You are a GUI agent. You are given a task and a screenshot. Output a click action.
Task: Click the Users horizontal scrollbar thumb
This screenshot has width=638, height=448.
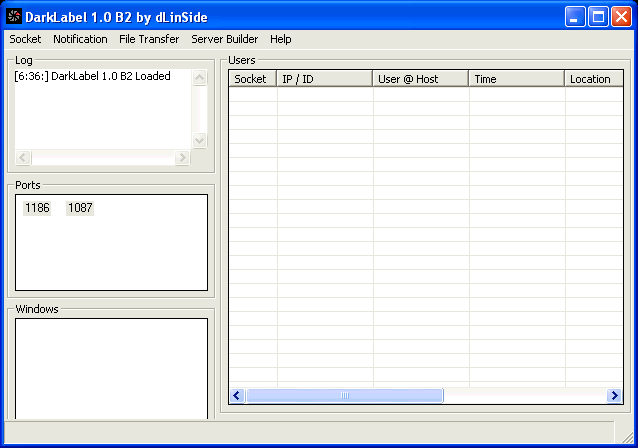coord(344,396)
